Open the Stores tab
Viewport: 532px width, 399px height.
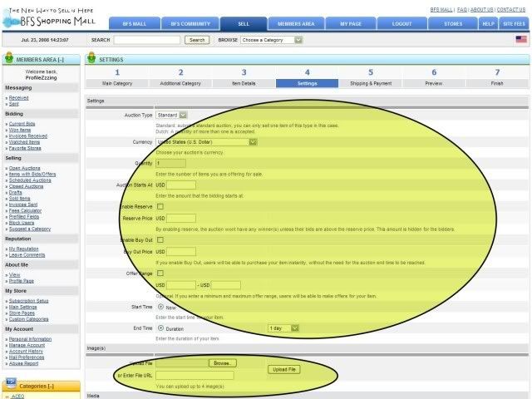[453, 24]
